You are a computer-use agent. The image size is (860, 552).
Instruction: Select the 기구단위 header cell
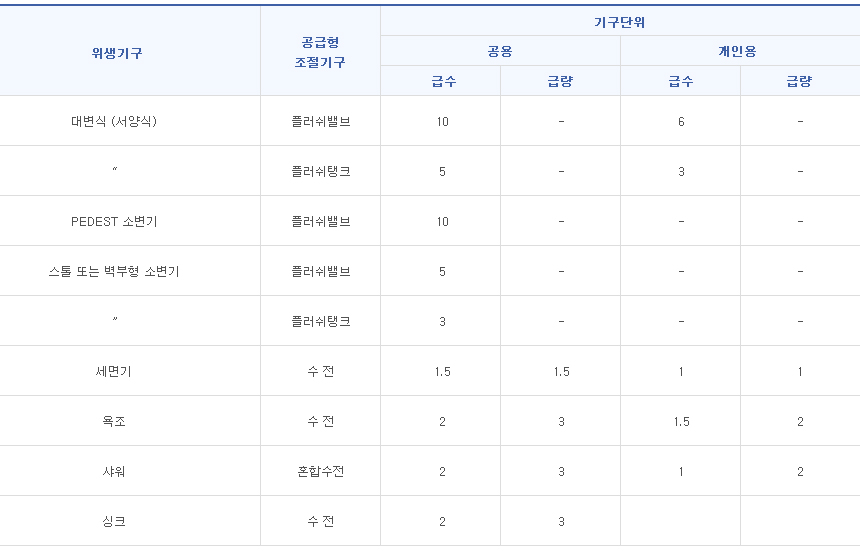point(620,22)
